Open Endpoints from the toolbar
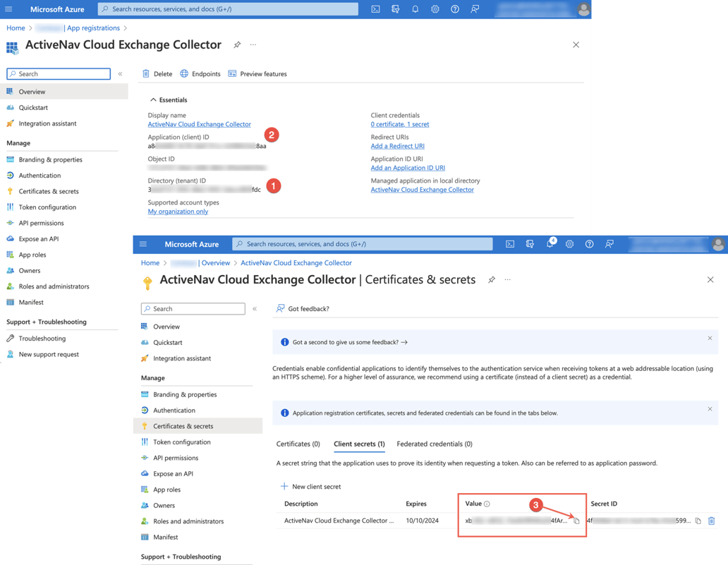 click(202, 73)
